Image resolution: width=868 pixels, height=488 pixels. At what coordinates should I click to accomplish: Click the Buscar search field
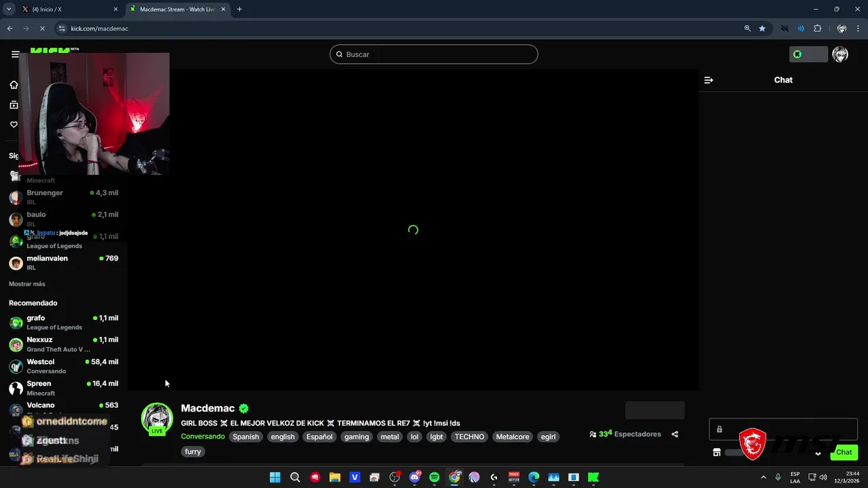[x=434, y=54]
